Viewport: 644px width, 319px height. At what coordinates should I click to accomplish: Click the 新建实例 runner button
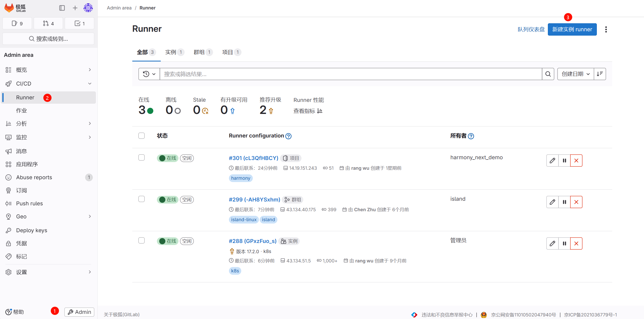572,29
